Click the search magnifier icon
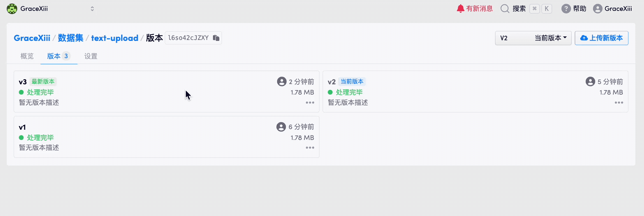 [x=505, y=9]
